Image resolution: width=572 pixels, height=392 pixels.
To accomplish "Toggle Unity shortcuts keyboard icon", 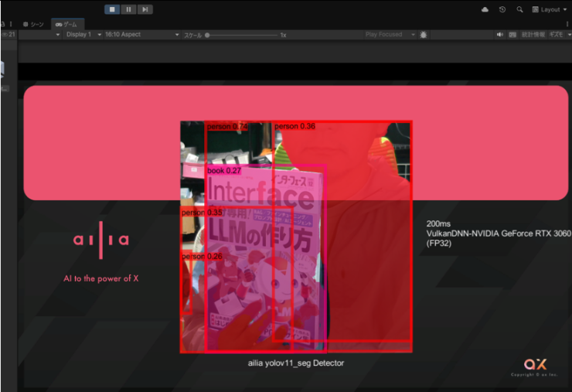I will click(513, 35).
